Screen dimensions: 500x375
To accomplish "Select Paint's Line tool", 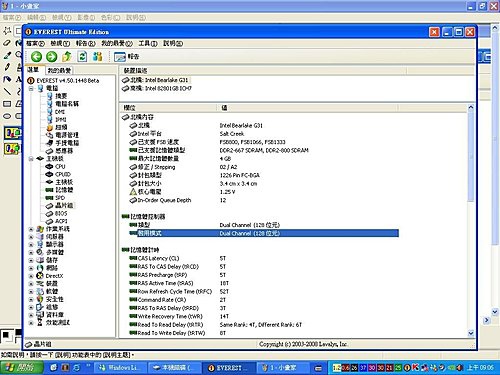I will (x=7, y=91).
